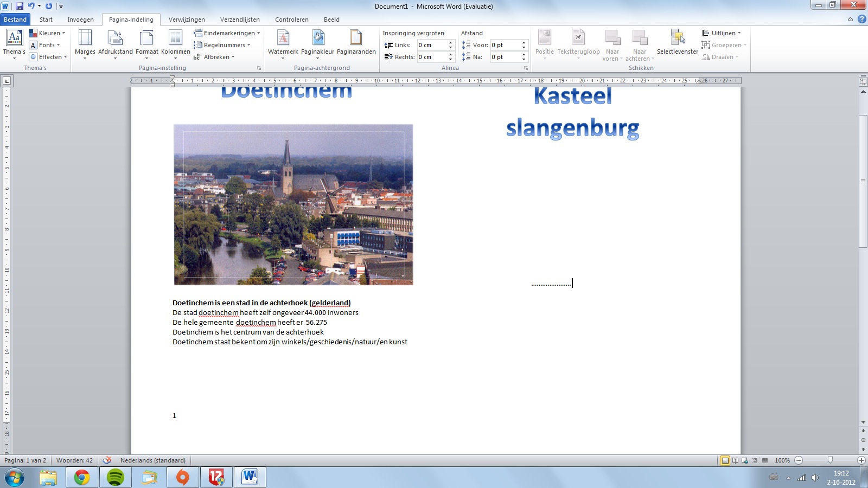Viewport: 868px width, 488px height.
Task: Toggle the ruler view button above scrollbar
Action: [863, 82]
